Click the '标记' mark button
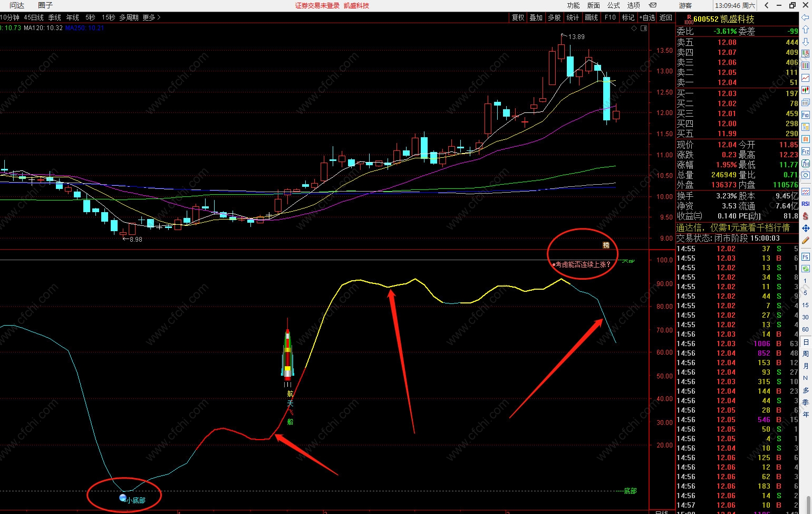This screenshot has height=514, width=812. [628, 17]
